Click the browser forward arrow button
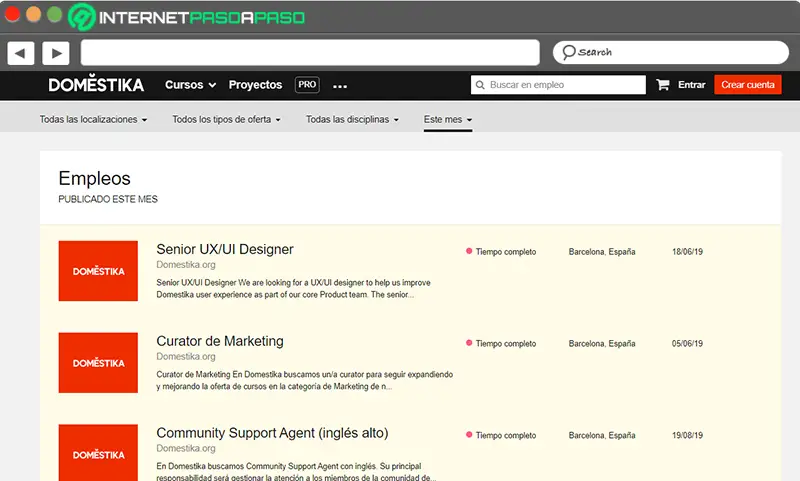The image size is (800, 481). click(55, 53)
